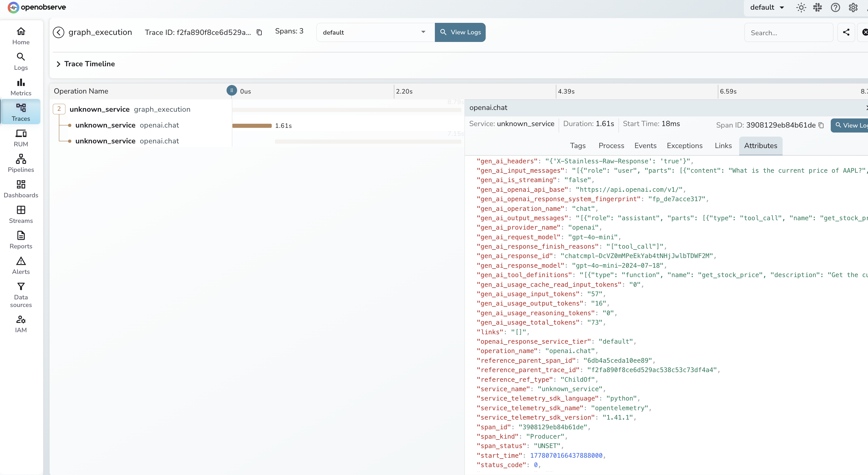Image resolution: width=868 pixels, height=475 pixels.
Task: Click the 1.61s span duration bar
Action: pyautogui.click(x=252, y=125)
